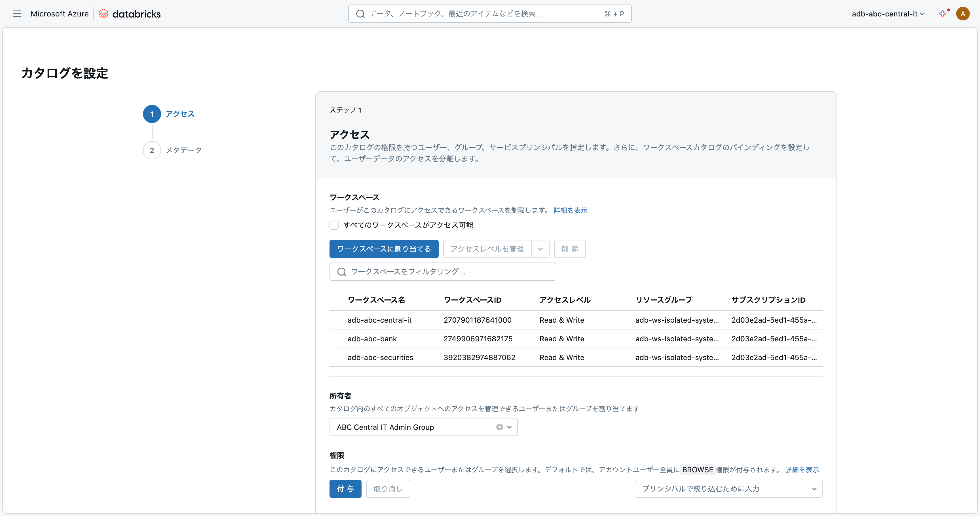Open the Databricks Assistant sparkle icon
980x516 pixels.
[x=942, y=14]
